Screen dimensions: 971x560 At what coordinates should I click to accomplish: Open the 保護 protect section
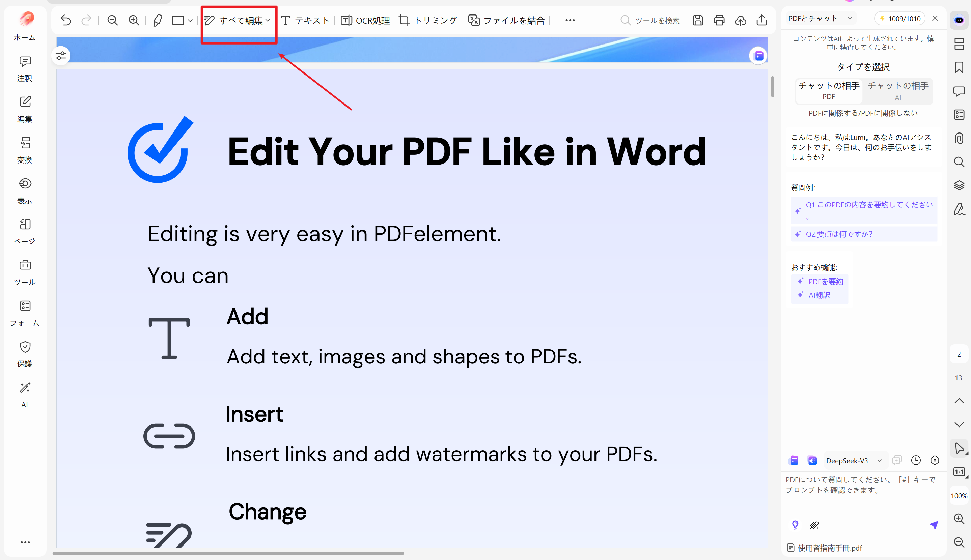[x=25, y=354]
